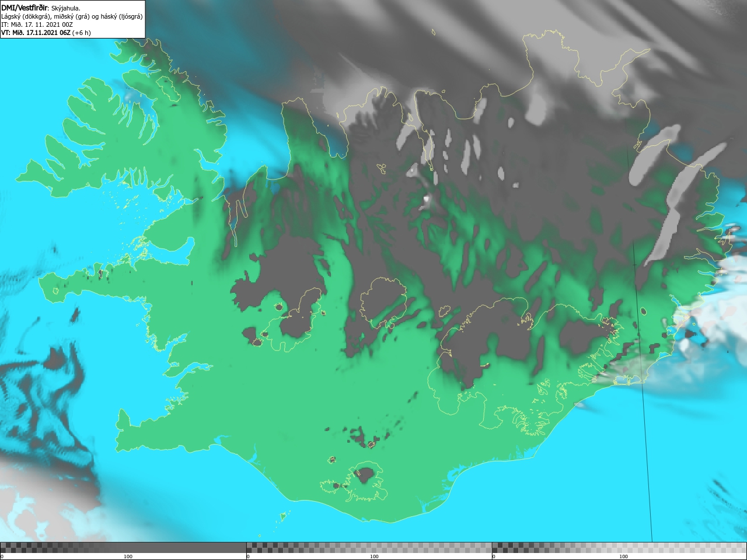This screenshot has height=560, width=747.
Task: Click the 'Lágský (dökkgrá), miðský (grá) og háský' legend line
Action: (x=72, y=16)
